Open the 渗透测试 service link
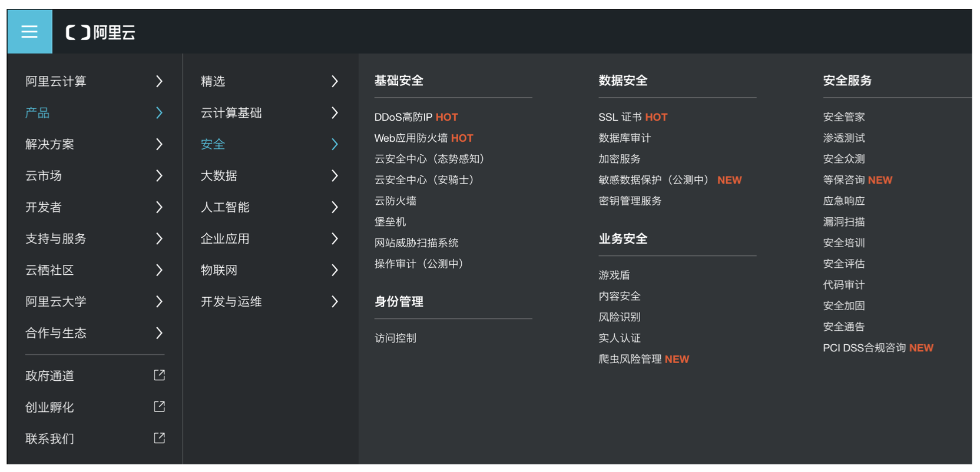 (843, 138)
